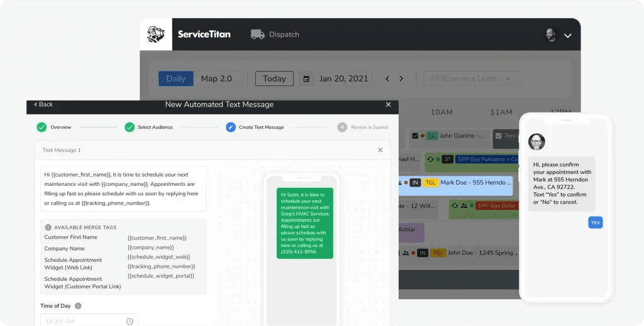Select the yellow TGL tag on Mark Doe
The width and height of the screenshot is (644, 326).
430,183
